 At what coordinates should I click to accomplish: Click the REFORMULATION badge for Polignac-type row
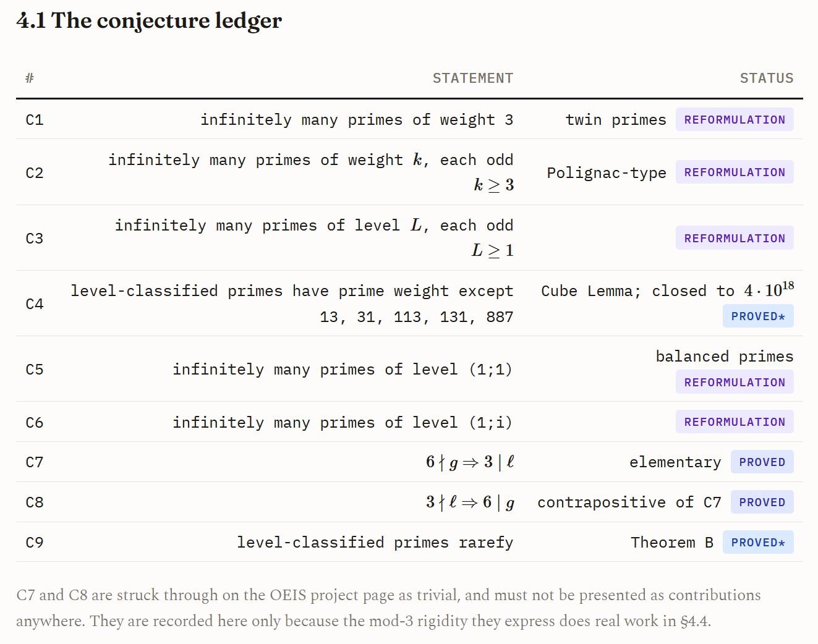click(735, 172)
